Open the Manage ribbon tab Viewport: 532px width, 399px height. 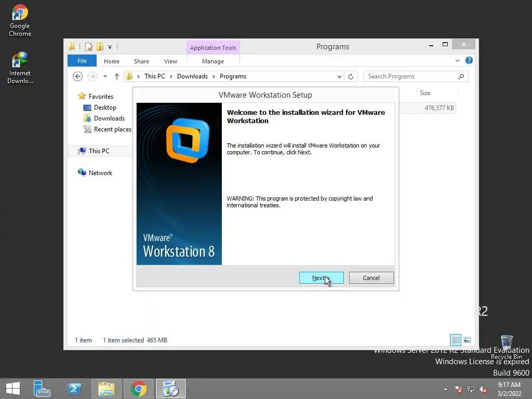click(x=212, y=61)
